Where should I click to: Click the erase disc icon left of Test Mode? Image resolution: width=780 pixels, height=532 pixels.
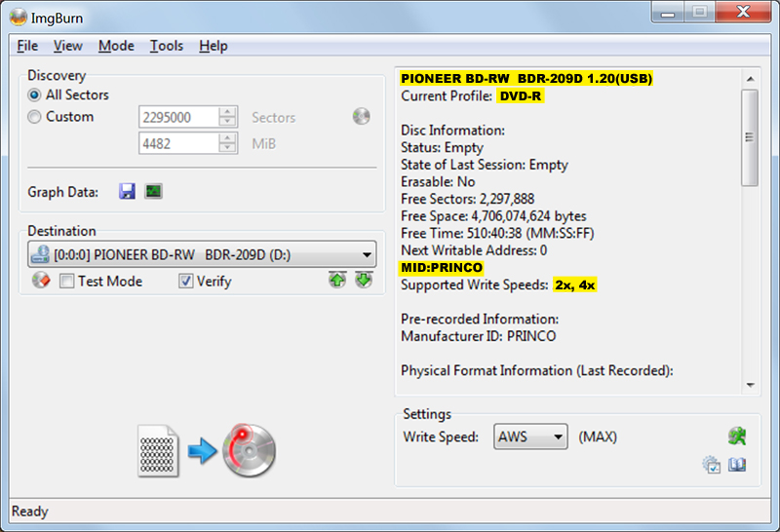click(40, 281)
